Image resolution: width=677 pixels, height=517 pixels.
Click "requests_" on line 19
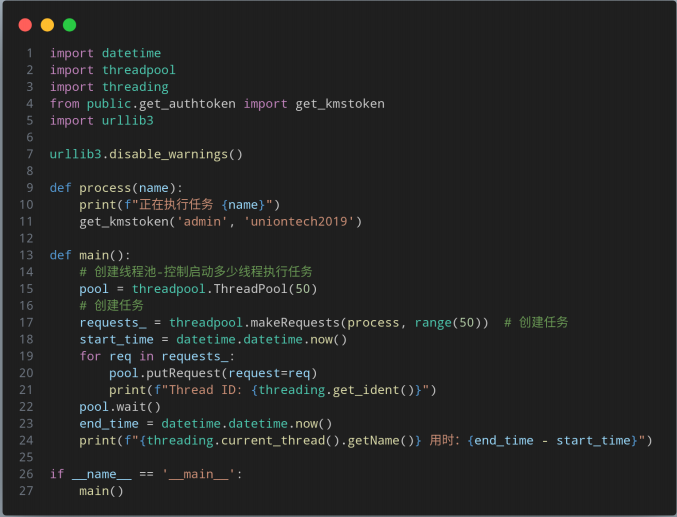pos(195,356)
